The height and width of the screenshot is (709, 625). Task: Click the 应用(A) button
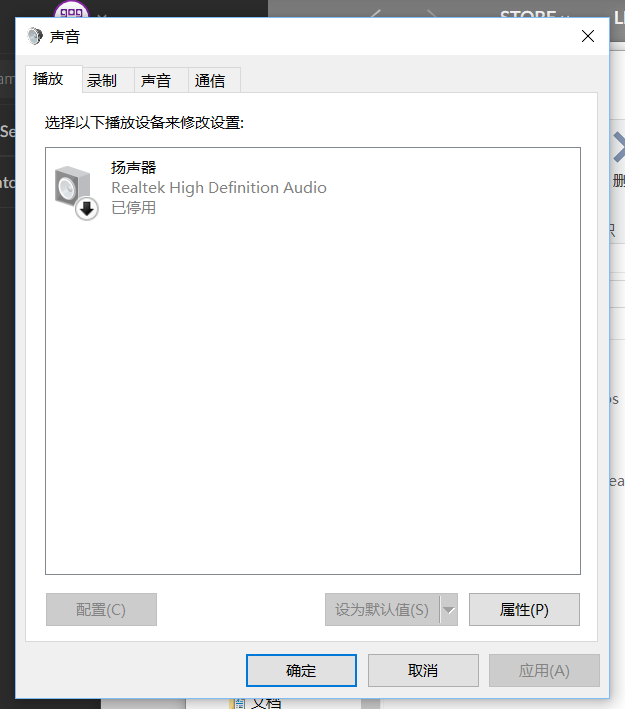click(x=544, y=670)
